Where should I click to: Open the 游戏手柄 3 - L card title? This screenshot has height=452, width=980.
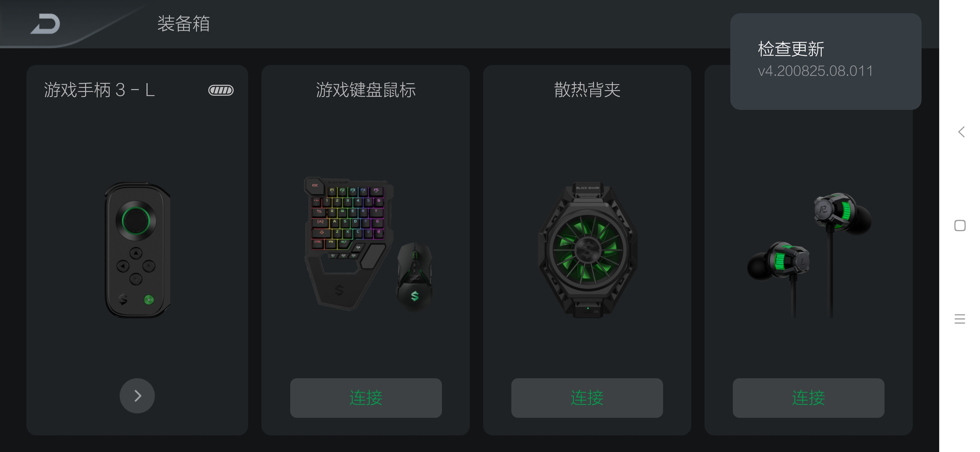pos(99,90)
